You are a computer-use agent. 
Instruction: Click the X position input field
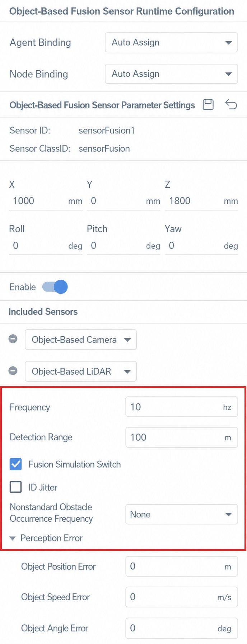pos(46,201)
